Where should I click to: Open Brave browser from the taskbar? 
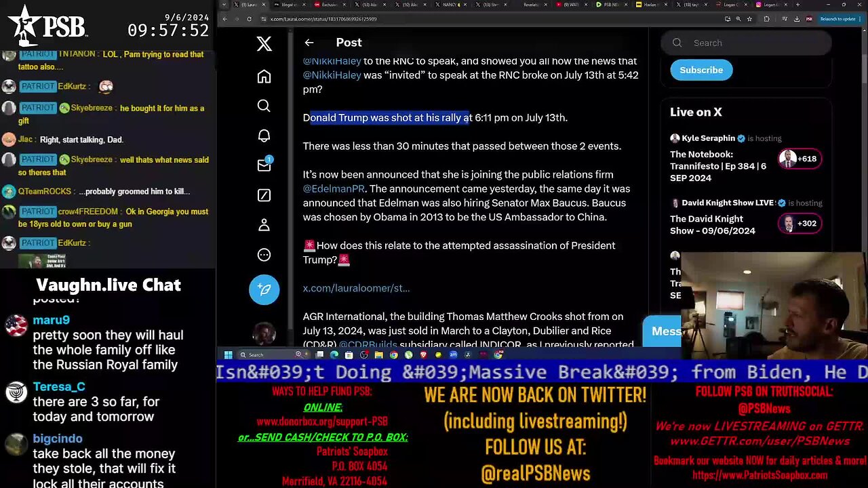(423, 354)
